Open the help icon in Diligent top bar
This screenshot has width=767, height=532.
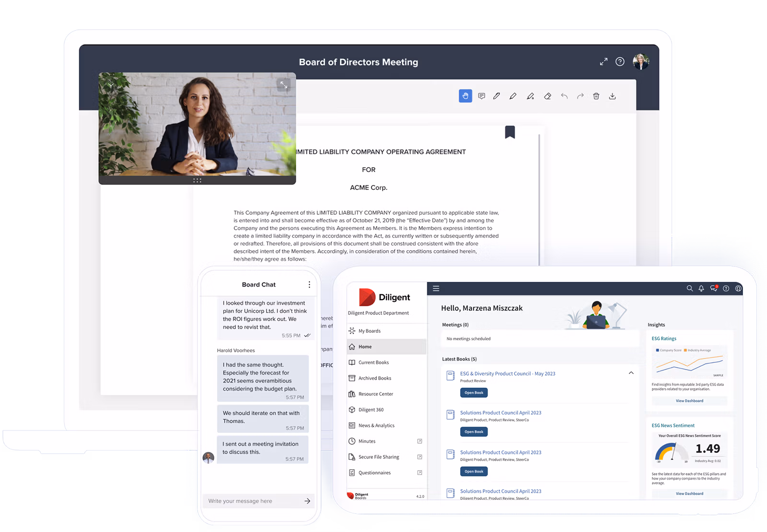(x=726, y=289)
